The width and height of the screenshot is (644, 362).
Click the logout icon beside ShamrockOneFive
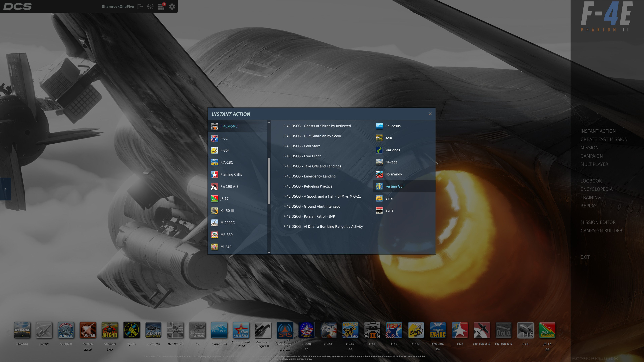(x=140, y=7)
